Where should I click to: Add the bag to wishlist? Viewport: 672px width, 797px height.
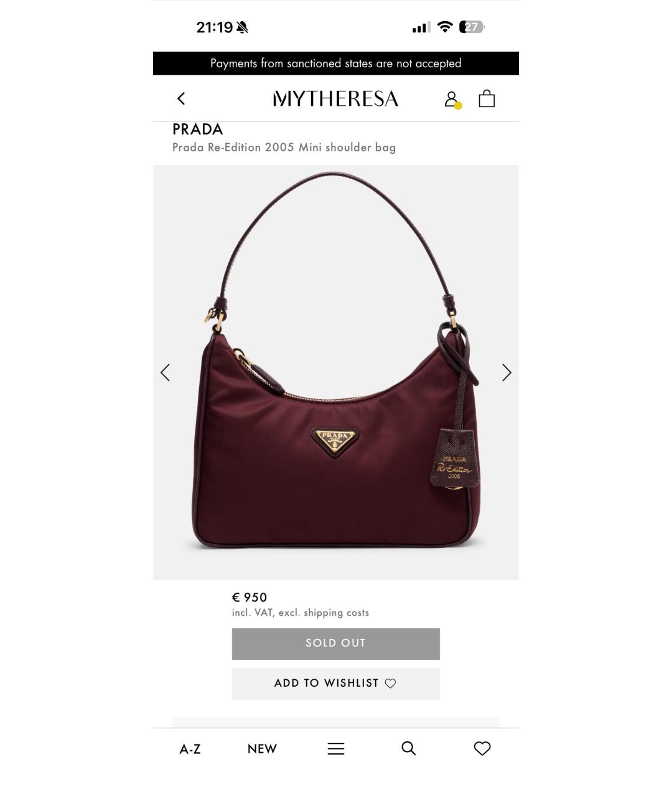point(336,684)
